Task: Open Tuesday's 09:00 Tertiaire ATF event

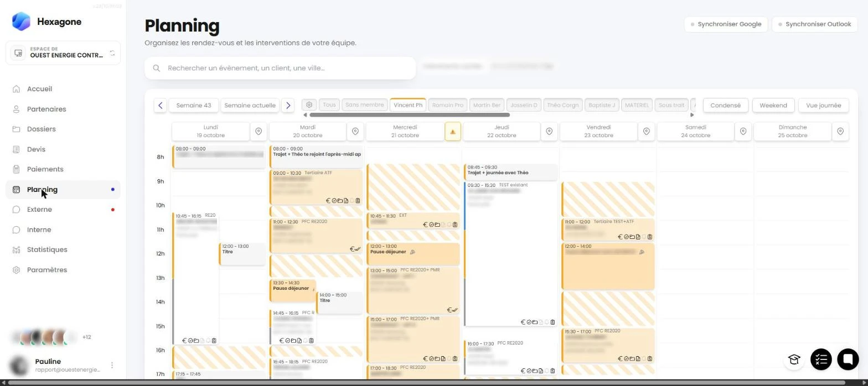Action: click(316, 187)
